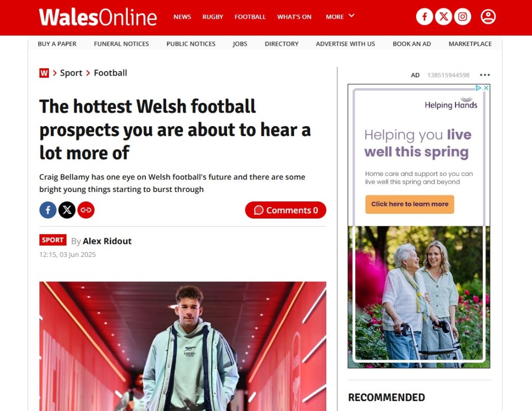Open the AdChoices triangle icon on ad
Image resolution: width=532 pixels, height=411 pixels.
click(x=478, y=88)
